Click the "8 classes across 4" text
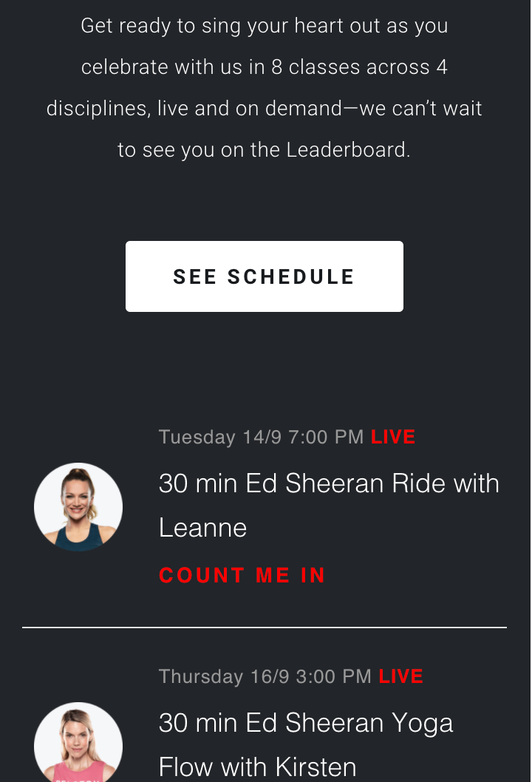This screenshot has width=532, height=782. click(359, 67)
